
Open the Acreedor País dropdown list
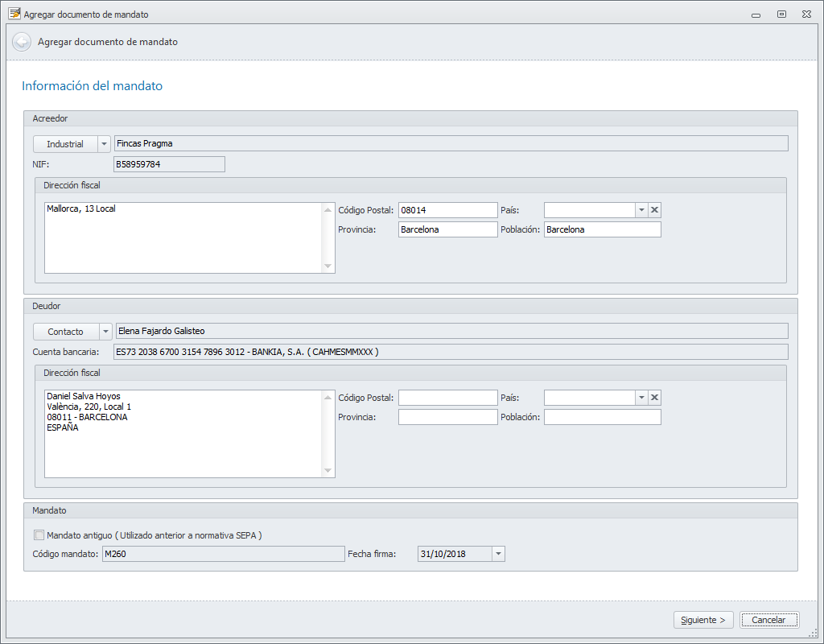point(641,210)
